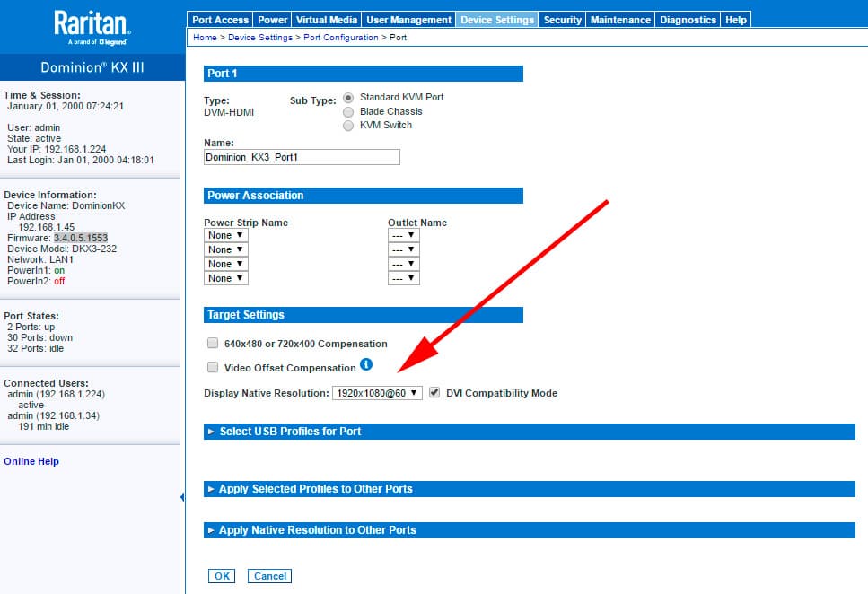Image resolution: width=868 pixels, height=594 pixels.
Task: Go to Port Configuration breadcrumb link
Action: pyautogui.click(x=341, y=37)
